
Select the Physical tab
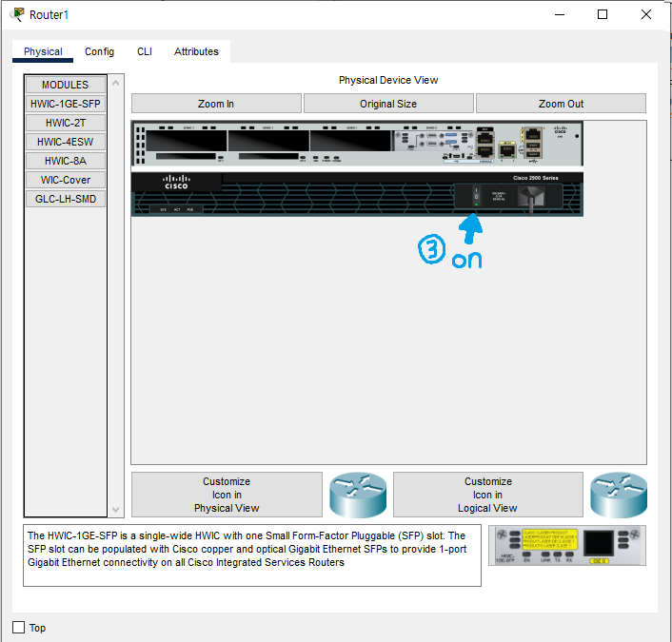(x=43, y=51)
